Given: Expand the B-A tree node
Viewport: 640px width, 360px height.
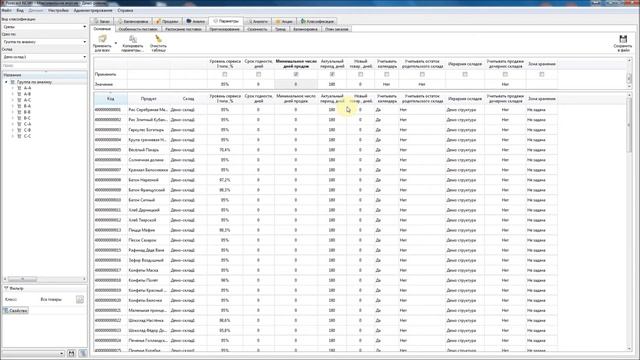Looking at the screenshot, I should click(13, 106).
